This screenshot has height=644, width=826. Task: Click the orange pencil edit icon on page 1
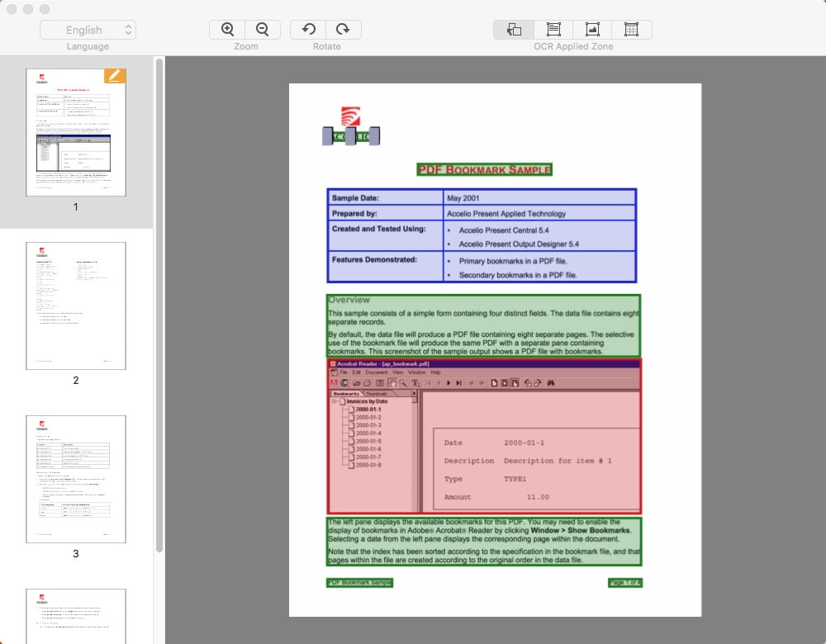115,75
